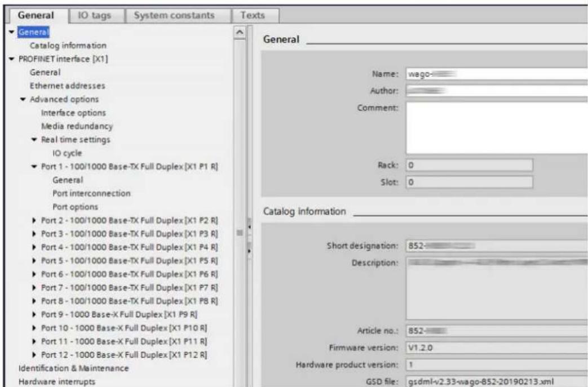Screen dimensions: 588x387
Task: Expand the Port 11 tree node
Action: click(34, 342)
